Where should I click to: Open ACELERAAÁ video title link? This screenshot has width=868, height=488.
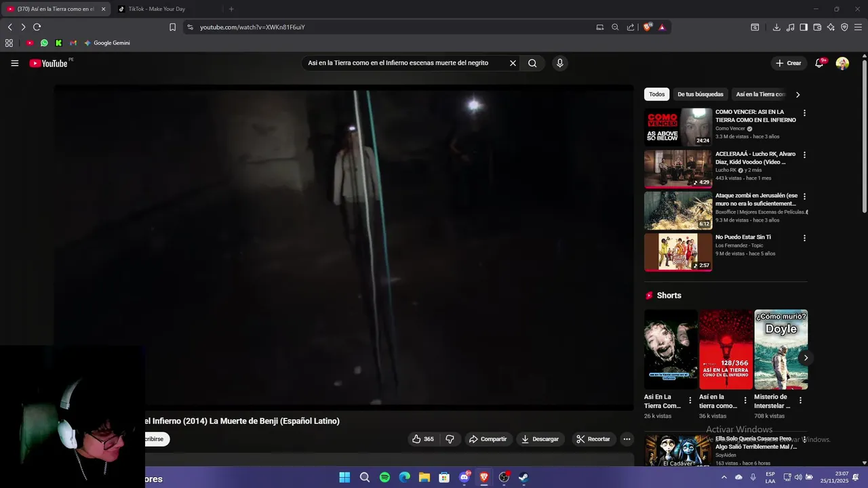click(755, 158)
